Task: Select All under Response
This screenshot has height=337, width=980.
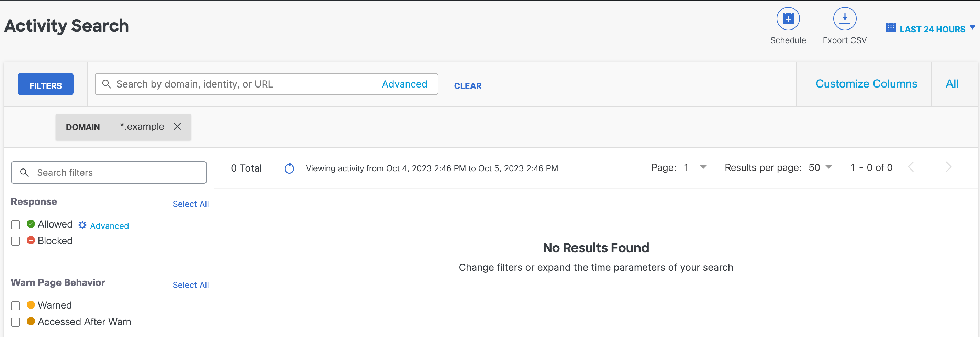Action: tap(191, 204)
